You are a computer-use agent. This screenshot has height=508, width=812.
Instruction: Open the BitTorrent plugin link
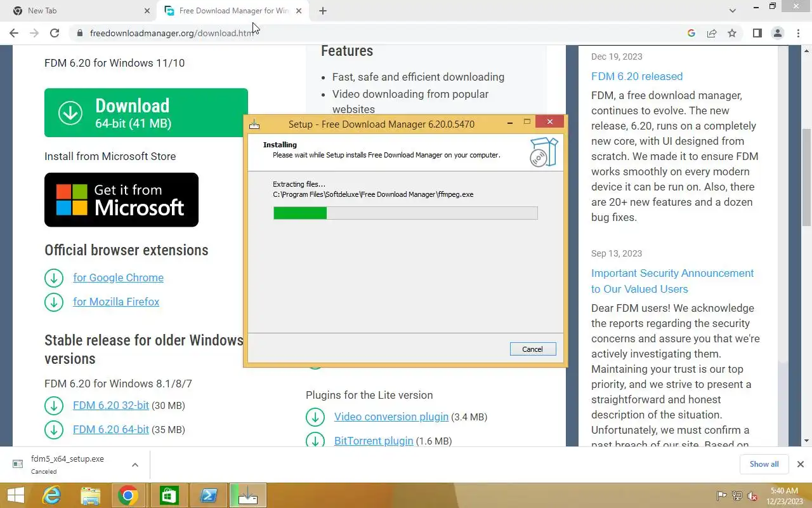[374, 441]
